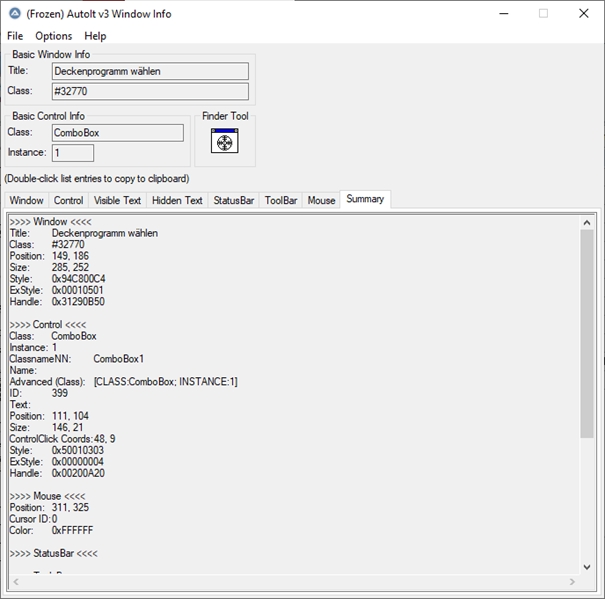This screenshot has width=605, height=599.
Task: Select the summary Title 'Deckenprogramm wählen' line
Action: (x=84, y=233)
